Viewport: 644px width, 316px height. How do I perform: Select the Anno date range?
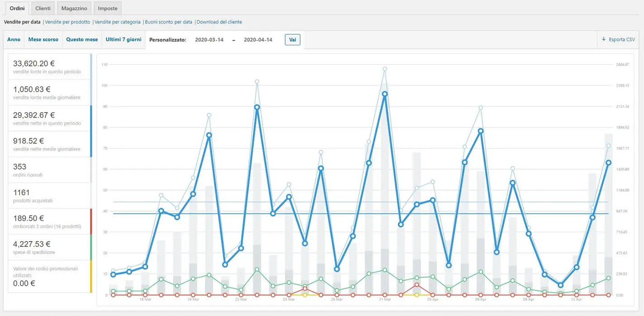[x=14, y=39]
